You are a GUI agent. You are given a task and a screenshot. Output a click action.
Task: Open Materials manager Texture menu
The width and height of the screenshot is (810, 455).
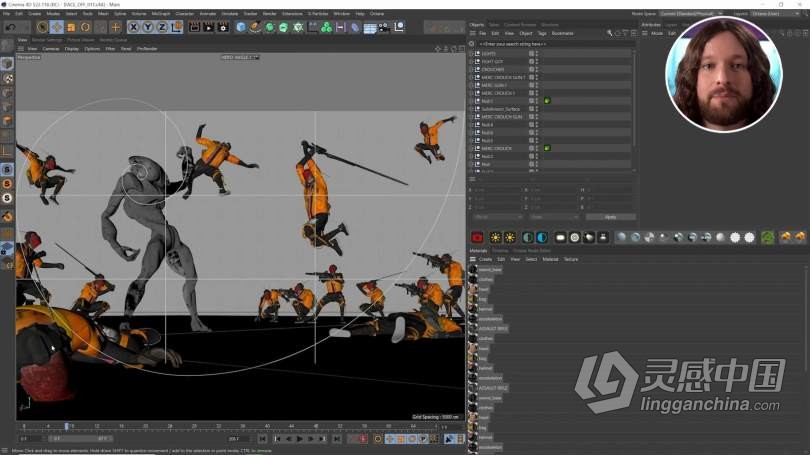[571, 259]
